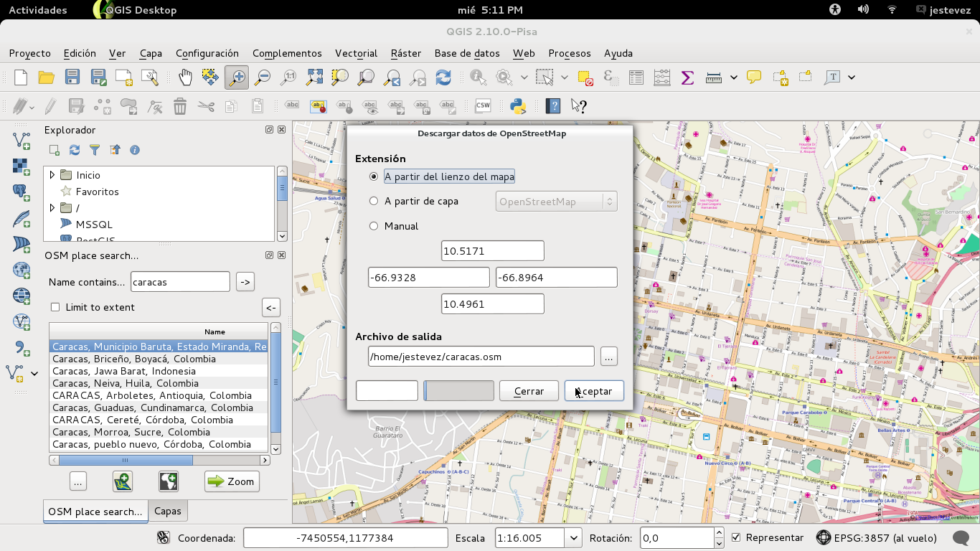The height and width of the screenshot is (551, 980).
Task: Show statistical summary sigma icon
Action: click(687, 77)
